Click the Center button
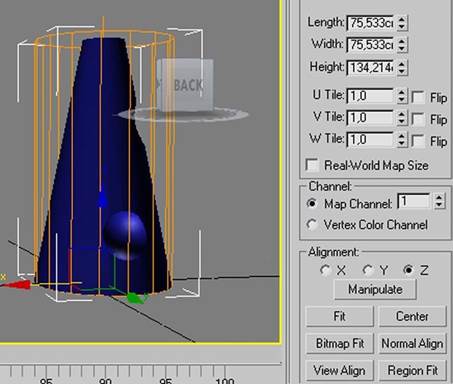 [412, 316]
